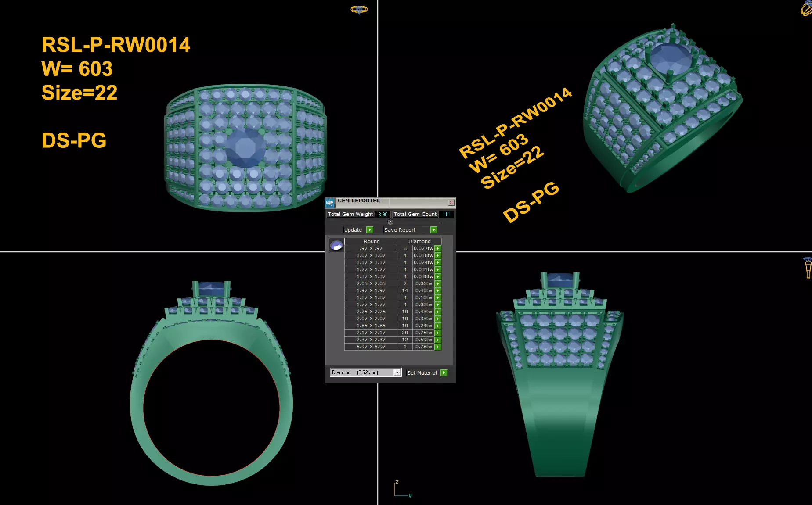Click the Gem Reporter panel title icon
812x505 pixels.
[330, 203]
